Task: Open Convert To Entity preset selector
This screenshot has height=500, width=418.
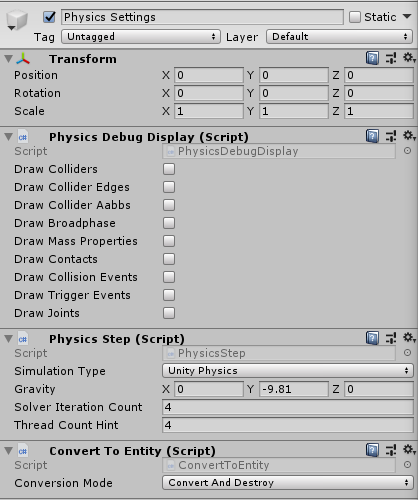Action: [x=391, y=450]
